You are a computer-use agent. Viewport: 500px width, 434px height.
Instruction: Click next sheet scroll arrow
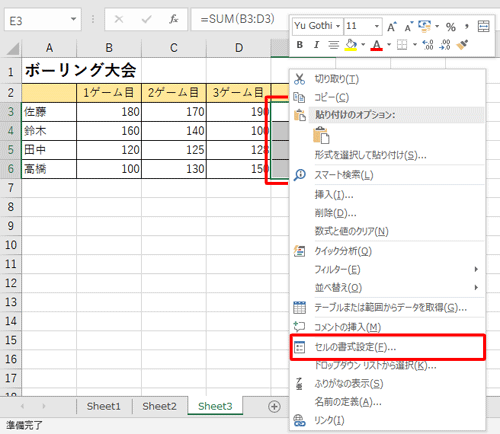[44, 406]
